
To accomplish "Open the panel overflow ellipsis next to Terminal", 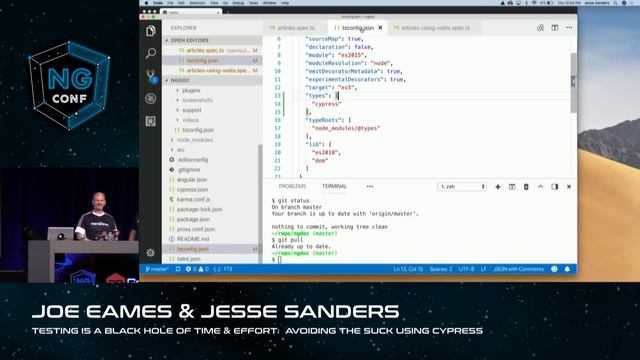I will coord(370,187).
